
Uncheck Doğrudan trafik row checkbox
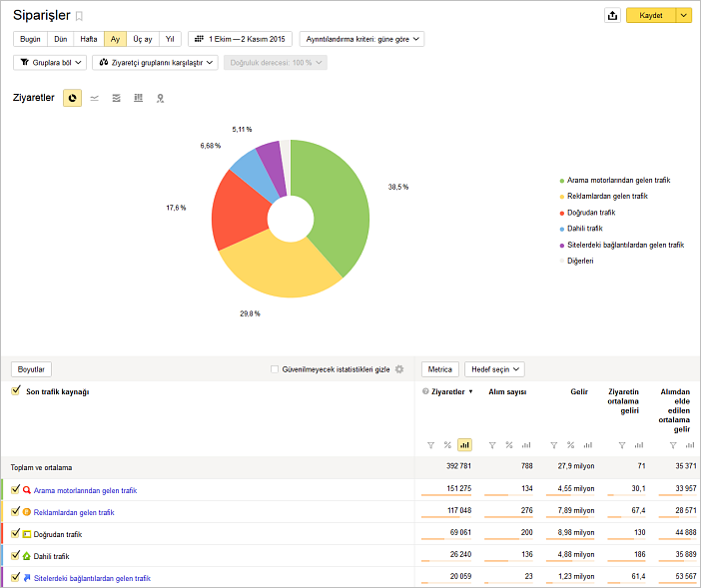[x=16, y=533]
